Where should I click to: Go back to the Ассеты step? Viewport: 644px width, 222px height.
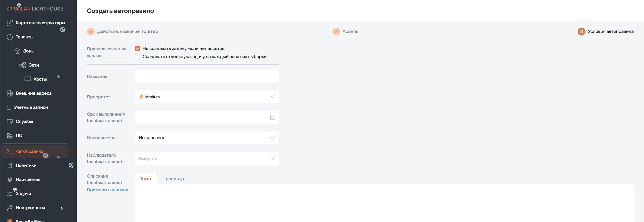[350, 32]
